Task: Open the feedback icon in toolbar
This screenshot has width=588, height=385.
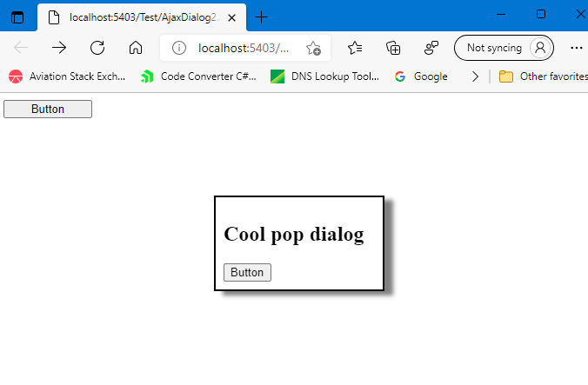Action: pyautogui.click(x=431, y=48)
